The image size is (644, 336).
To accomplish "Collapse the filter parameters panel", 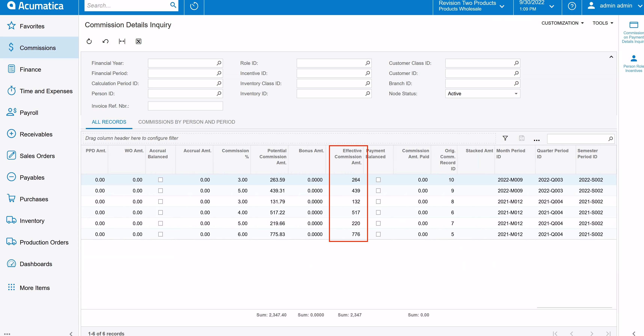I will [x=611, y=57].
